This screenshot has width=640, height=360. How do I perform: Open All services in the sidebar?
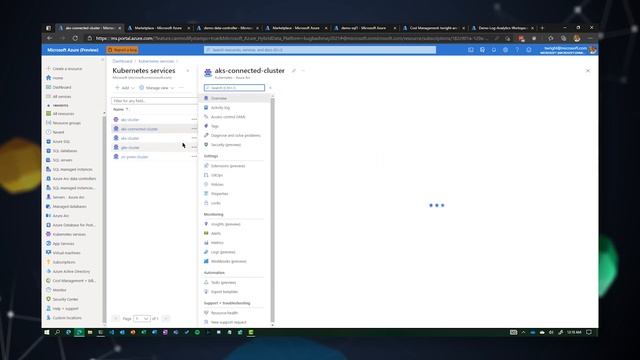coord(62,97)
